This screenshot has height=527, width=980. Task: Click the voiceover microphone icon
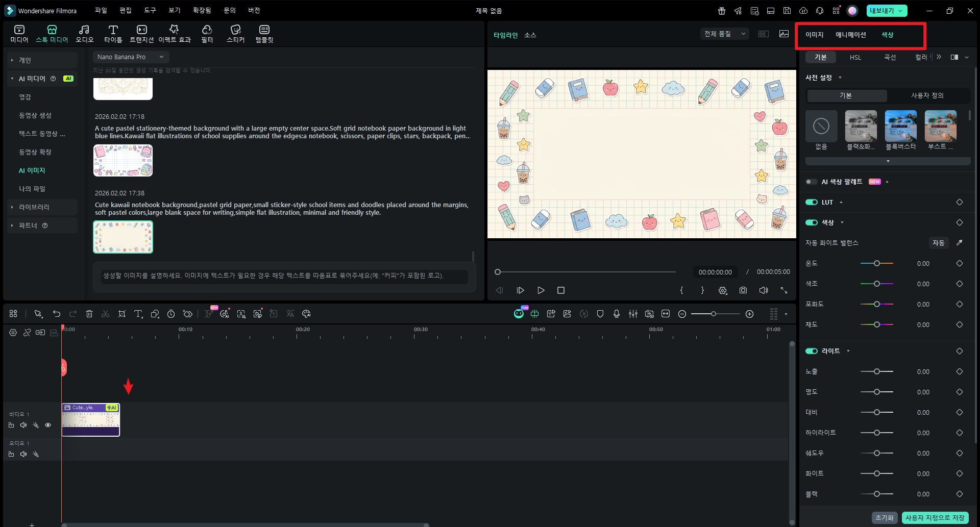(x=617, y=314)
